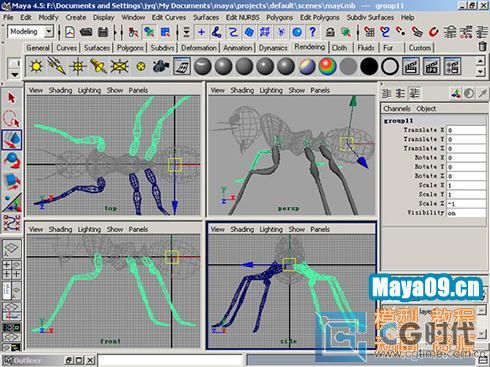Image resolution: width=490 pixels, height=367 pixels.
Task: Open Show menu in side view panel
Action: 297,229
